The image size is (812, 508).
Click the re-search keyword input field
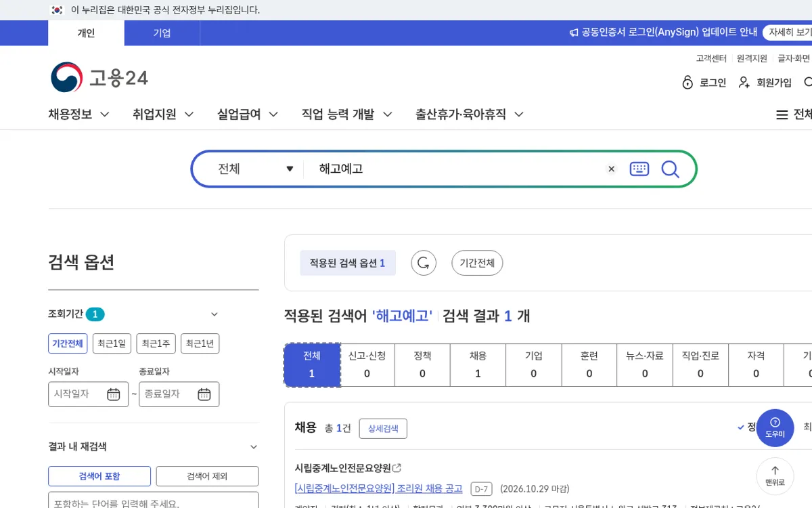pyautogui.click(x=153, y=501)
